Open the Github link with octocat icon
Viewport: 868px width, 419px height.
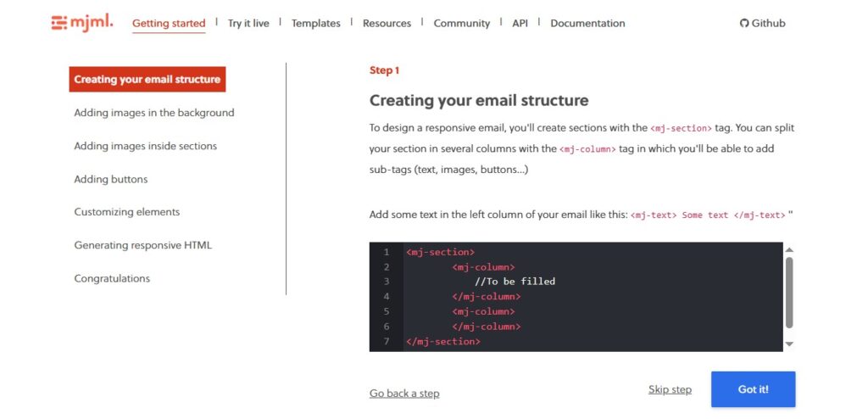point(762,23)
